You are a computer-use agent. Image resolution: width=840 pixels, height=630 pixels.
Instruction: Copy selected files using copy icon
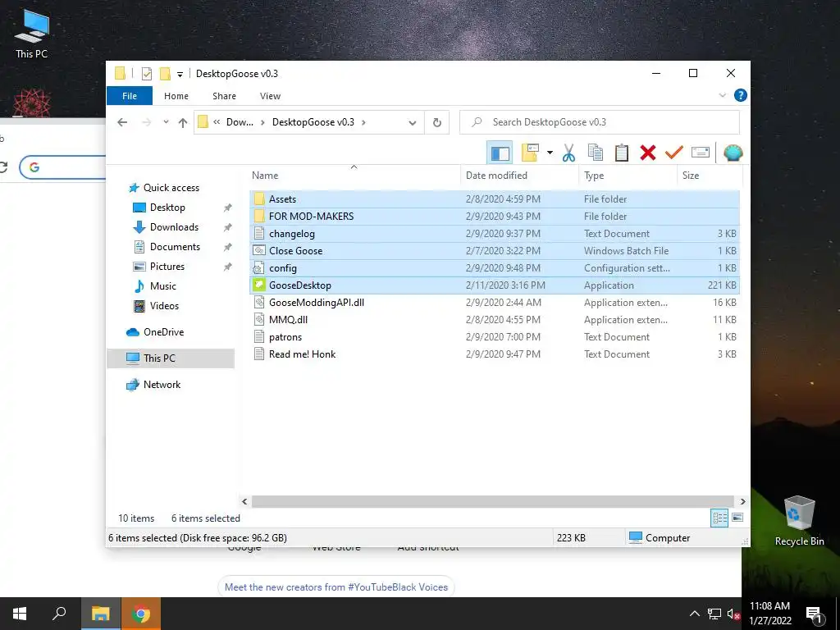pos(596,153)
